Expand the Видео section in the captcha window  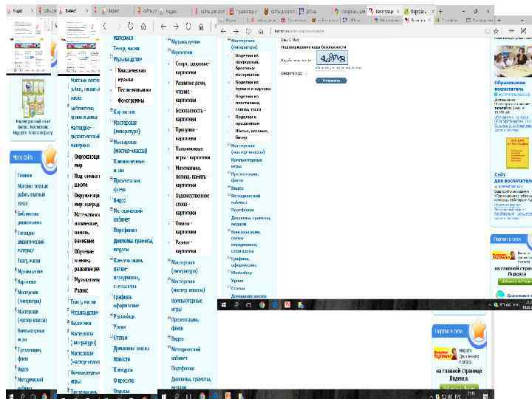[x=228, y=187]
